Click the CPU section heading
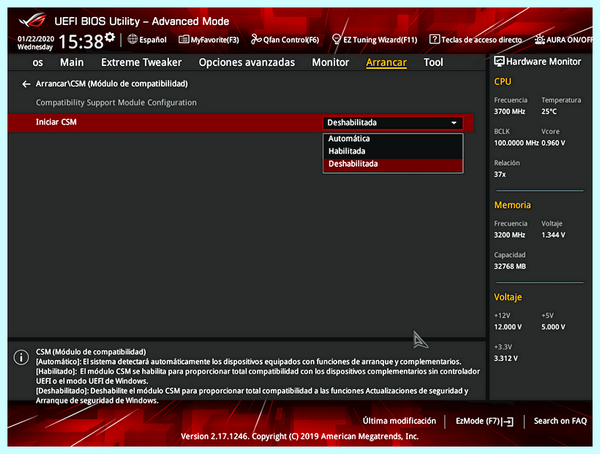This screenshot has width=600, height=454. click(502, 82)
